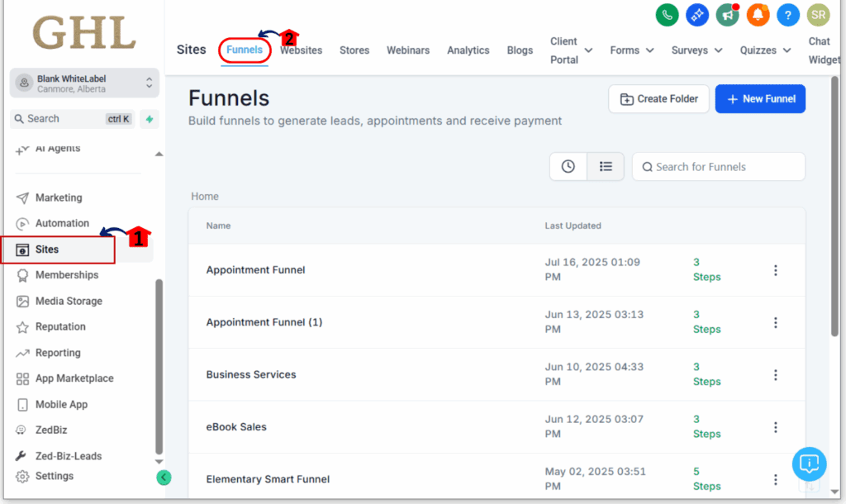Viewport: 846px width, 504px height.
Task: Switch to the Analytics tab
Action: [x=468, y=50]
